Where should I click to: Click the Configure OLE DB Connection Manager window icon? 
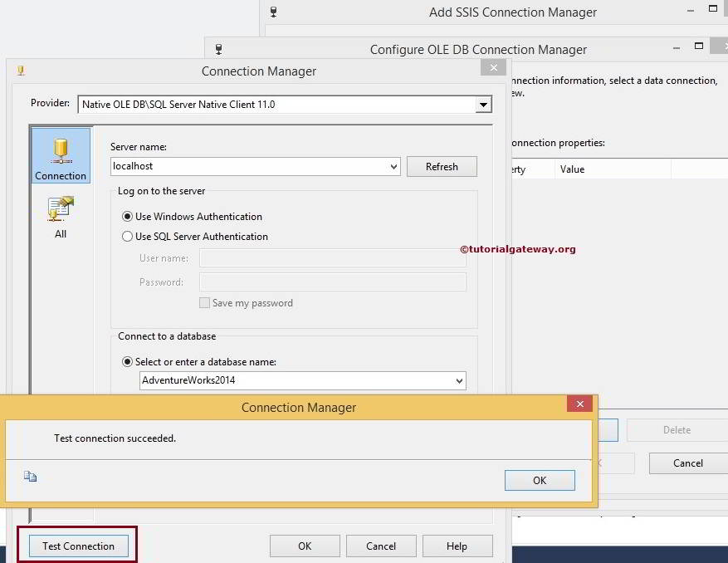coord(217,50)
